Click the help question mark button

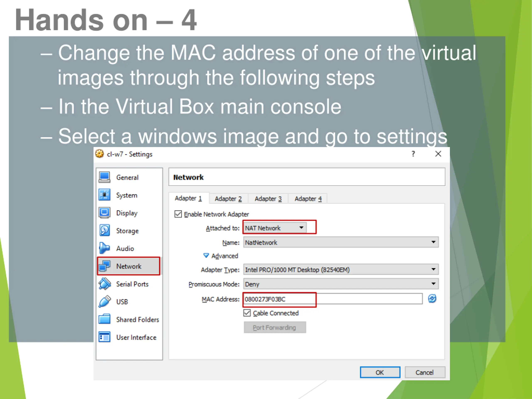[413, 154]
